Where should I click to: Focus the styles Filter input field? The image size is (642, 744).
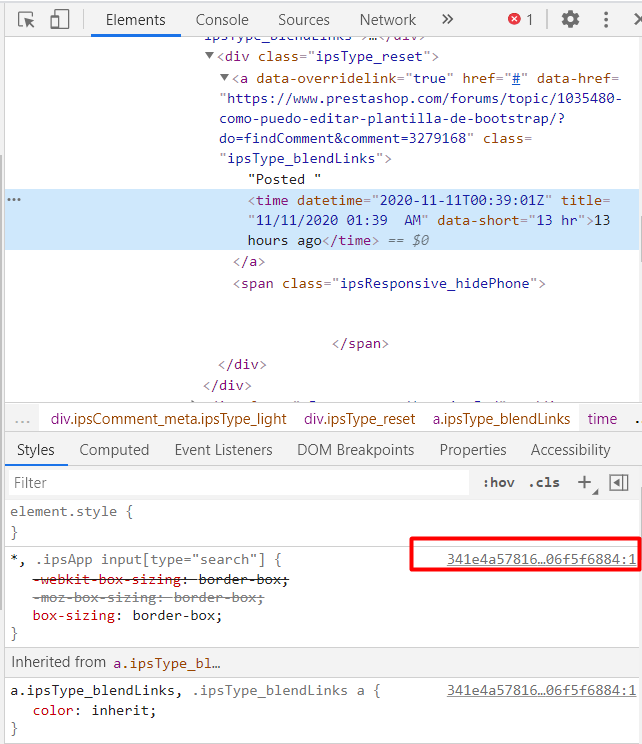(x=239, y=483)
